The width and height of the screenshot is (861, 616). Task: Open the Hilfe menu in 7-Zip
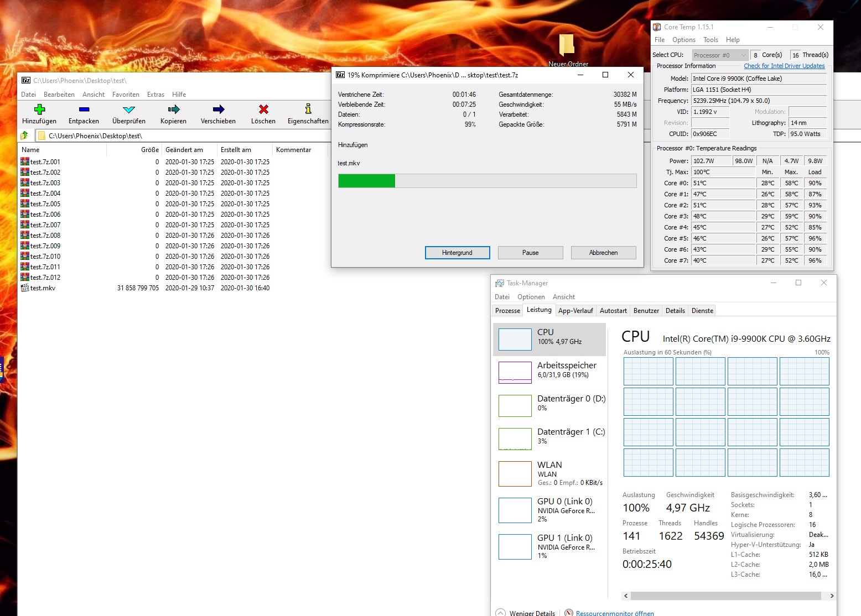point(179,94)
